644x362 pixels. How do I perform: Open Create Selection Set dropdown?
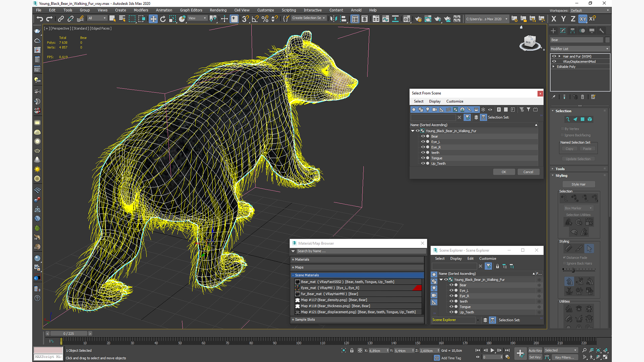pyautogui.click(x=309, y=18)
